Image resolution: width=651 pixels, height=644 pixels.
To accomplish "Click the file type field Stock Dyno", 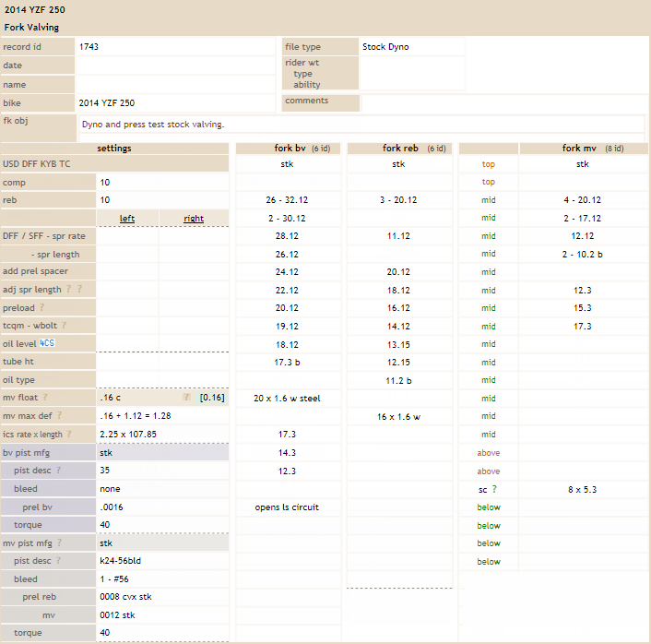I will [x=410, y=46].
